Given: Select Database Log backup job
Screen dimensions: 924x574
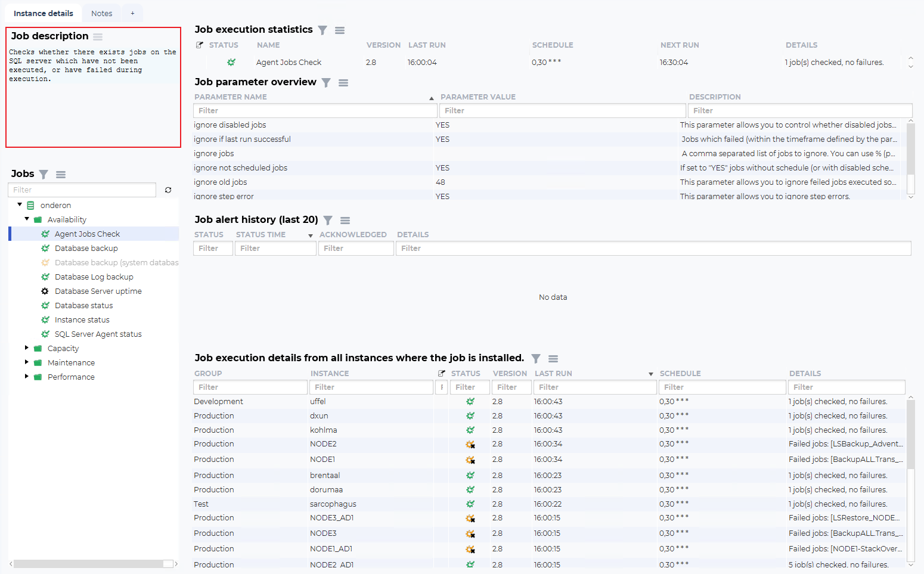Looking at the screenshot, I should pos(94,277).
